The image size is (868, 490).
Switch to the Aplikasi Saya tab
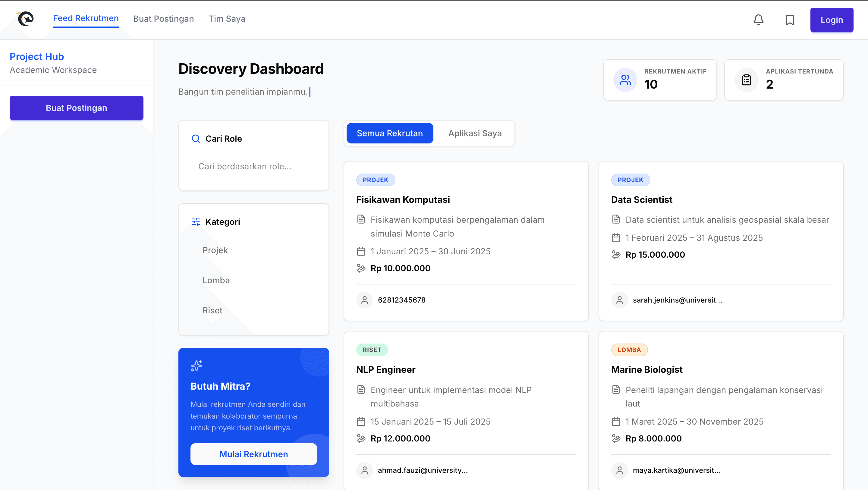tap(475, 133)
